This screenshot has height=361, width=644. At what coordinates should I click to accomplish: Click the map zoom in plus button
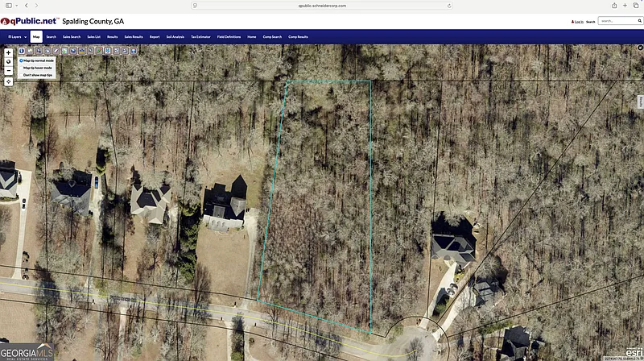(8, 52)
